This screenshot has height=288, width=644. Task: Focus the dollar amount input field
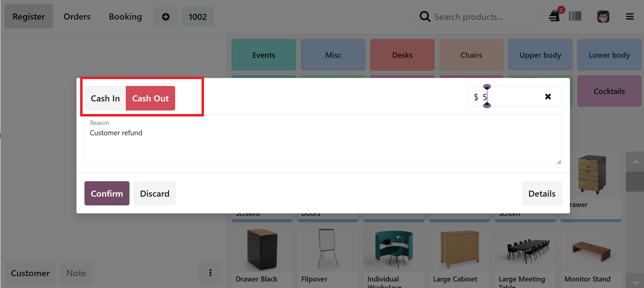[x=509, y=97]
